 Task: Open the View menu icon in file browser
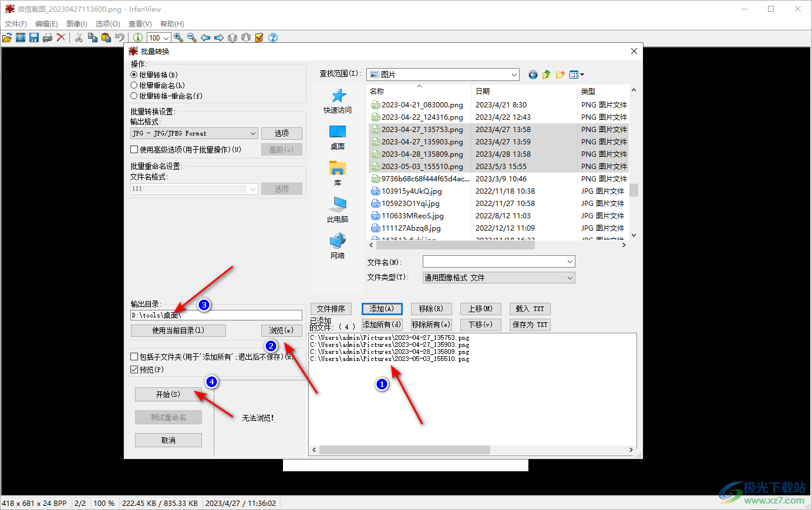click(x=577, y=75)
